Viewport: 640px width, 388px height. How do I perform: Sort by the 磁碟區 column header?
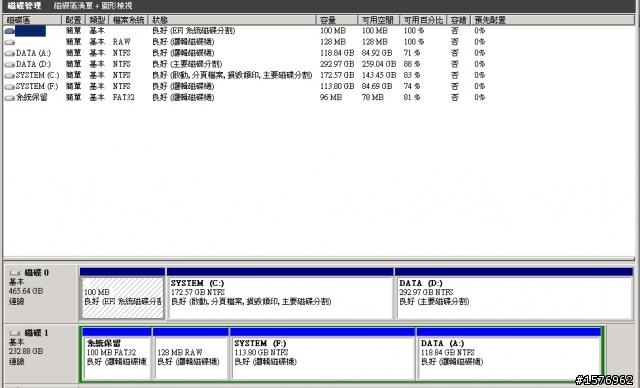32,20
